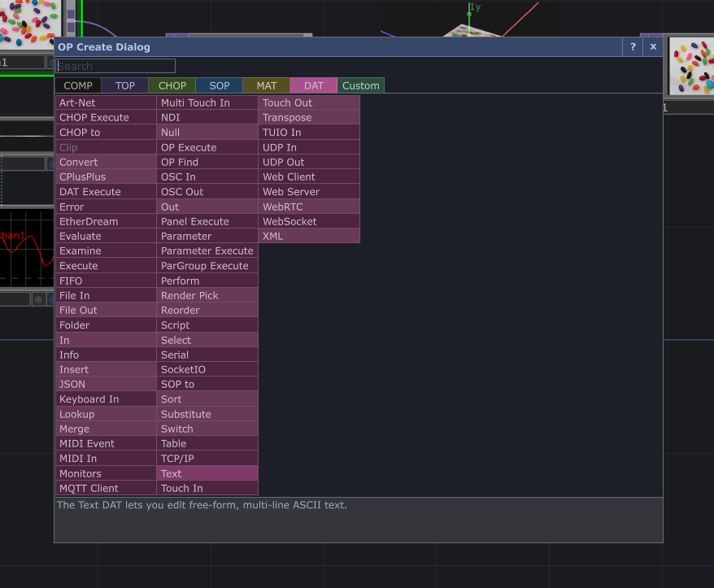Select the Error DAT
The image size is (714, 588).
point(106,207)
